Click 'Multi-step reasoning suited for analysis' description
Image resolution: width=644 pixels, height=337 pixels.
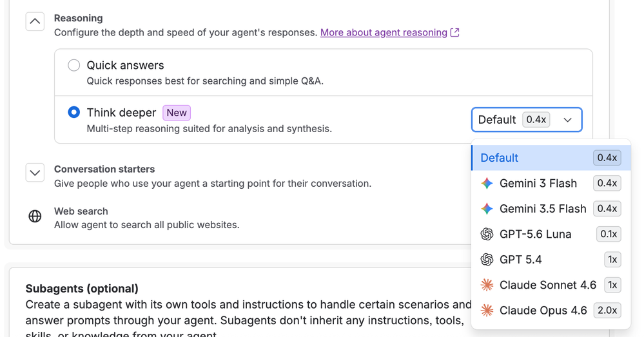(209, 128)
